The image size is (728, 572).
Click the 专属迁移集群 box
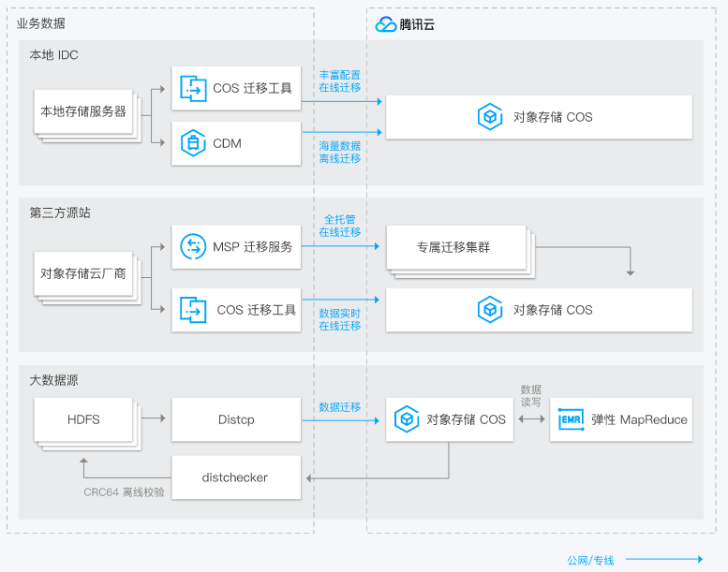tap(456, 247)
